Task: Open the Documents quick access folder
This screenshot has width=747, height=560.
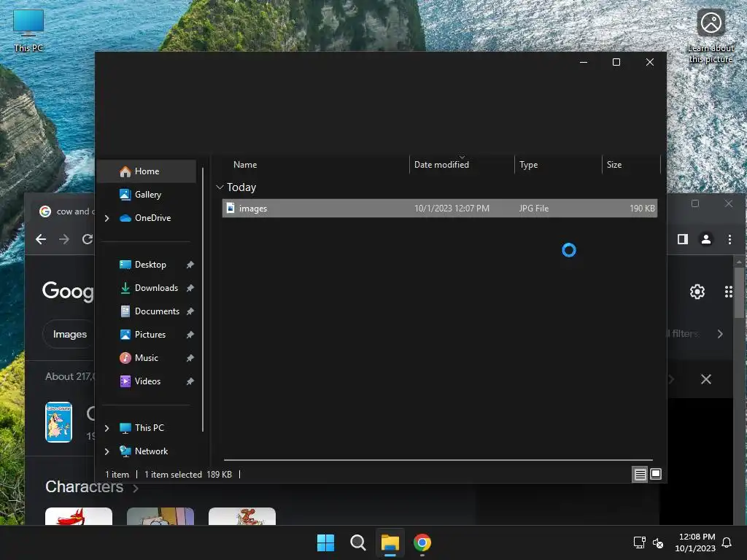Action: click(x=157, y=311)
